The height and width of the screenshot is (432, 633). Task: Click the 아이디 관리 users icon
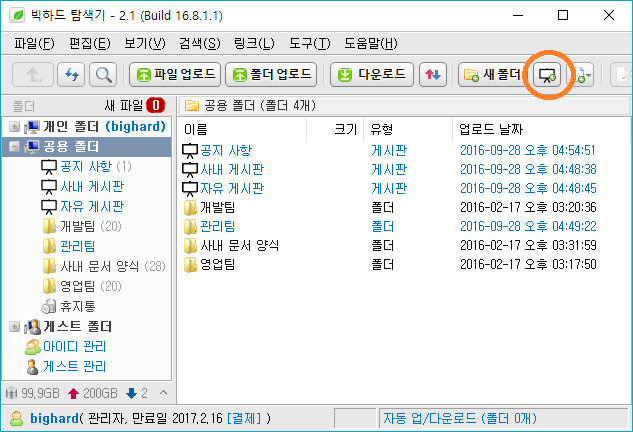33,347
